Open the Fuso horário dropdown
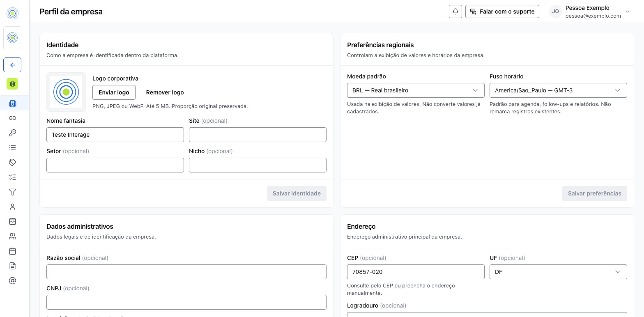 [x=558, y=90]
